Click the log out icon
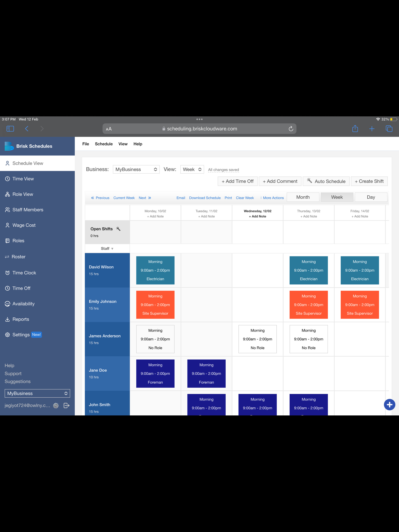 (67, 406)
